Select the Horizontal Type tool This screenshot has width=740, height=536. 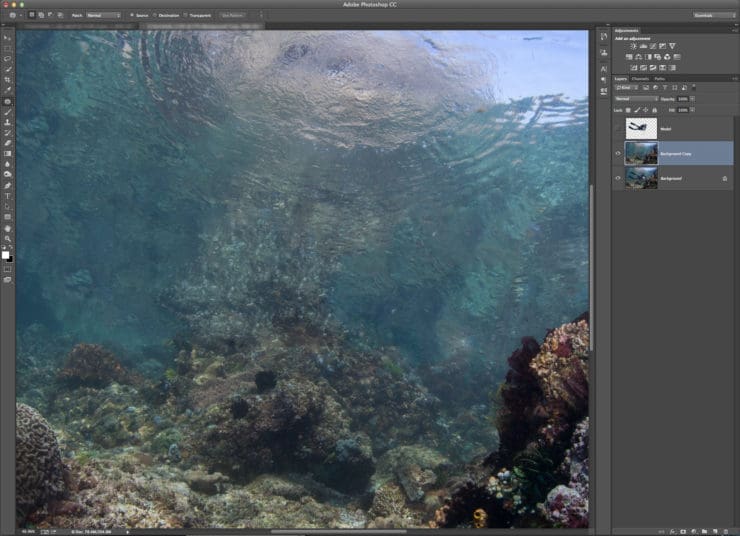(x=7, y=196)
